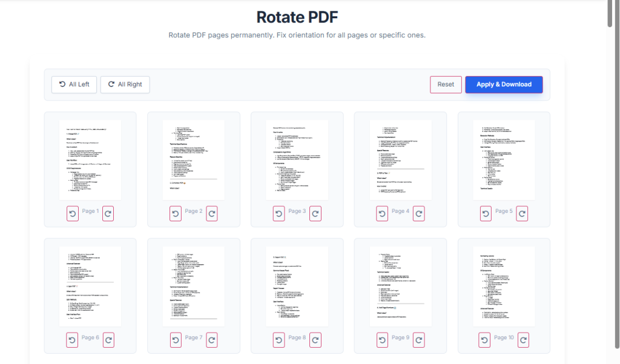
Task: Rotate Page 9 clockwise
Action: (418, 340)
